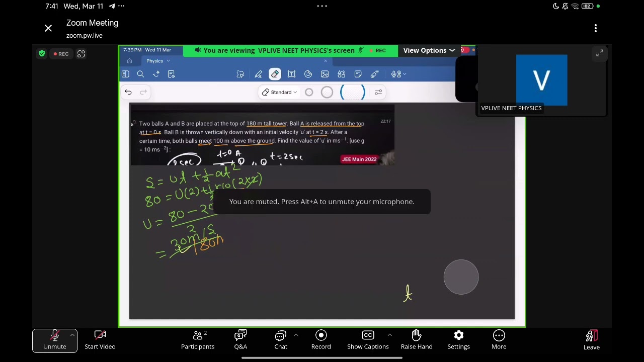The height and width of the screenshot is (362, 644).
Task: Open the Physics notebook tab
Action: 154,61
